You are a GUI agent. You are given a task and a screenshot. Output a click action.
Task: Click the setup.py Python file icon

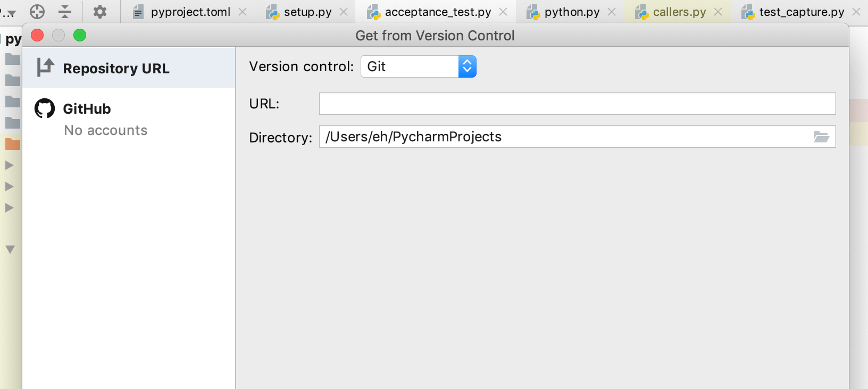coord(273,12)
